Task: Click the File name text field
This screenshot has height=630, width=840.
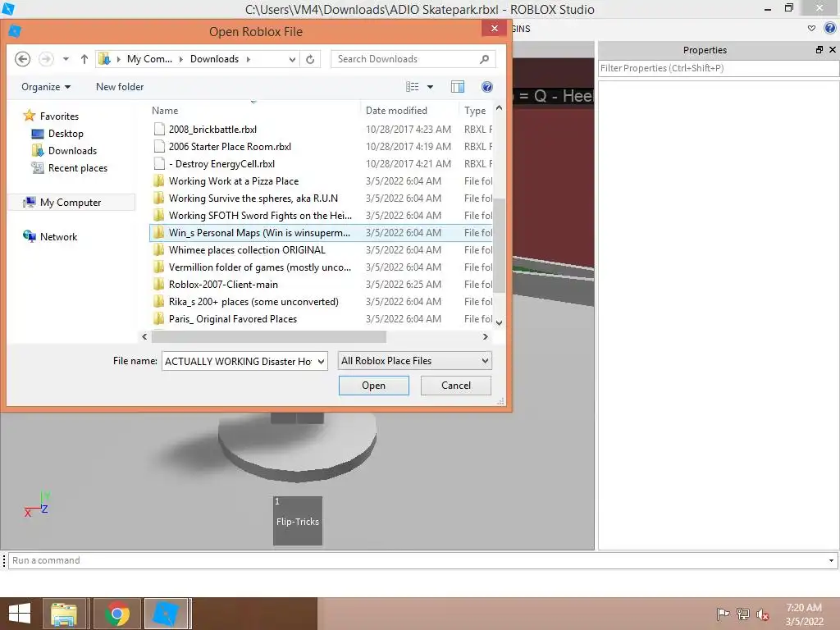Action: (x=239, y=361)
